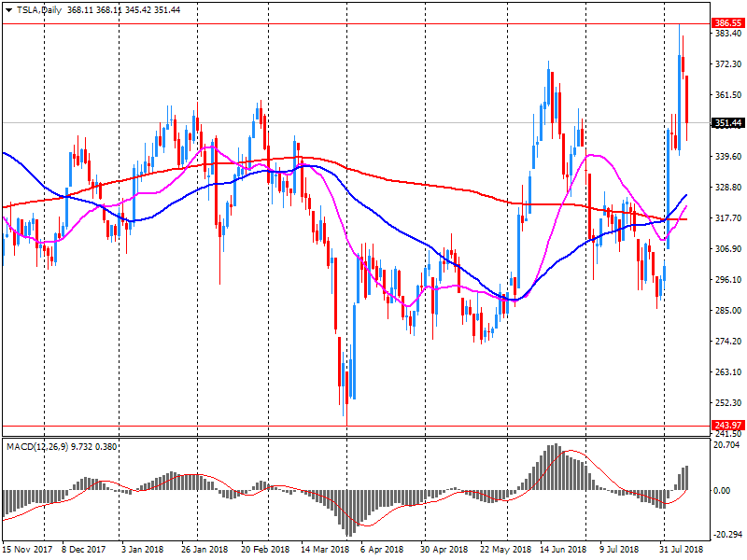Click the 241.50 price axis value
The height and width of the screenshot is (560, 747).
(x=728, y=433)
